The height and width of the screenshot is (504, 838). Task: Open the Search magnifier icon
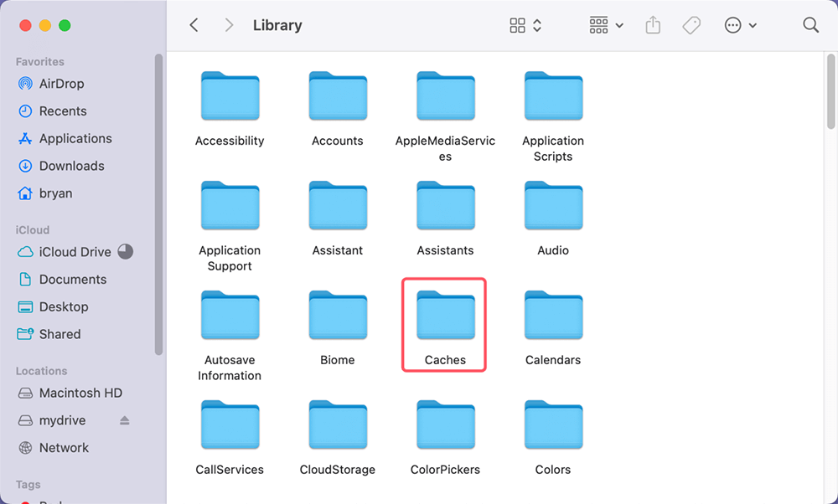(810, 25)
